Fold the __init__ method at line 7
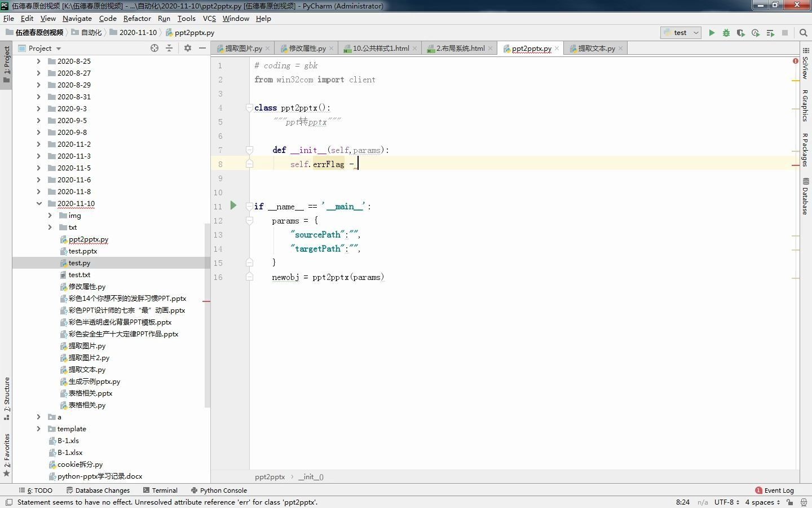 coord(249,150)
